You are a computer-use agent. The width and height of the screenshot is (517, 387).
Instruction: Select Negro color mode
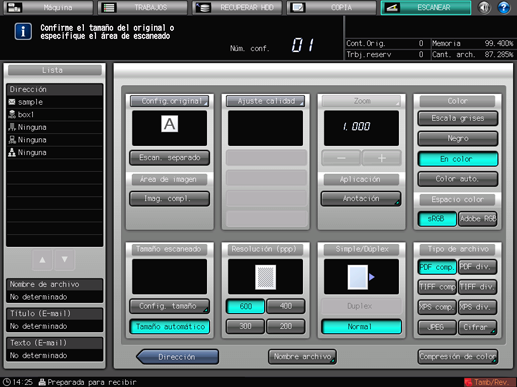(458, 139)
